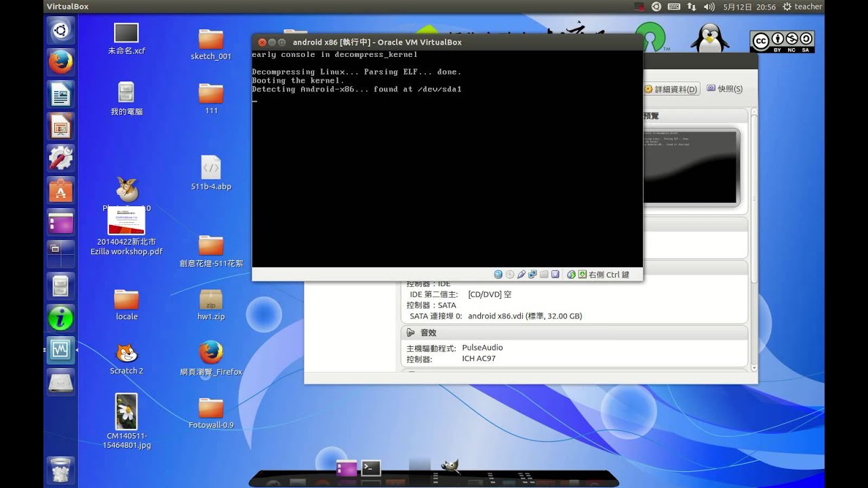Click the android x86 VM window title bar

pos(447,42)
